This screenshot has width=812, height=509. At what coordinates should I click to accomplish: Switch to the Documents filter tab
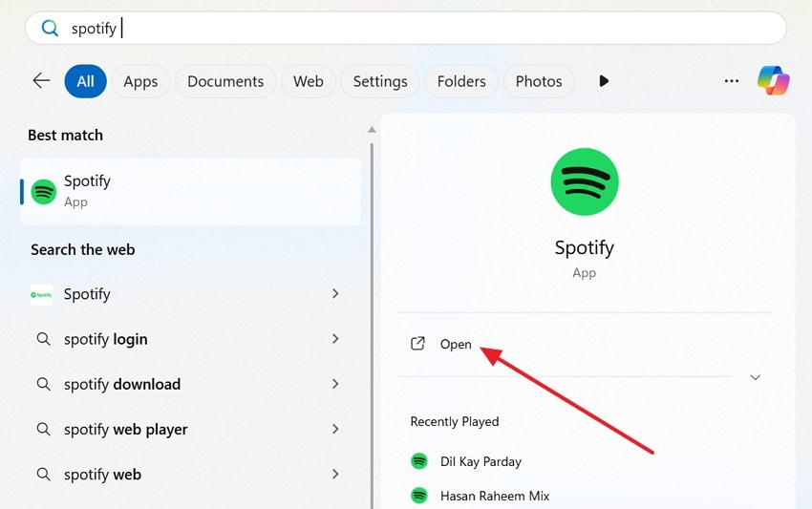[x=225, y=81]
